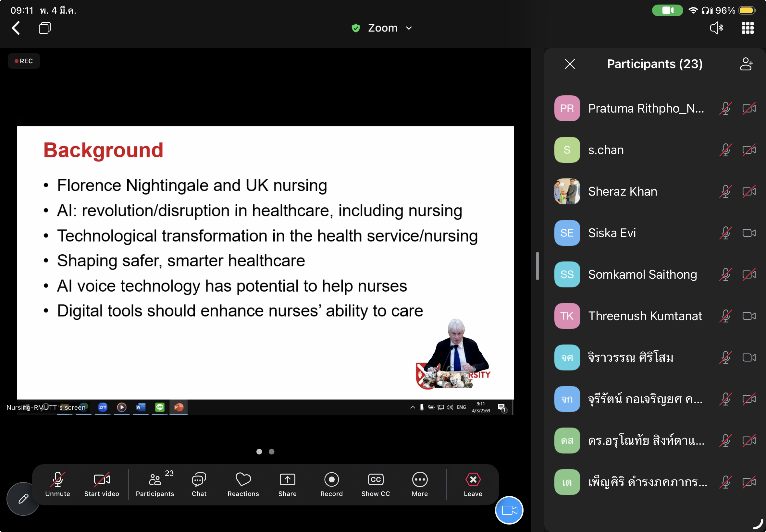
Task: Show closed captions with Show CC
Action: pyautogui.click(x=376, y=484)
